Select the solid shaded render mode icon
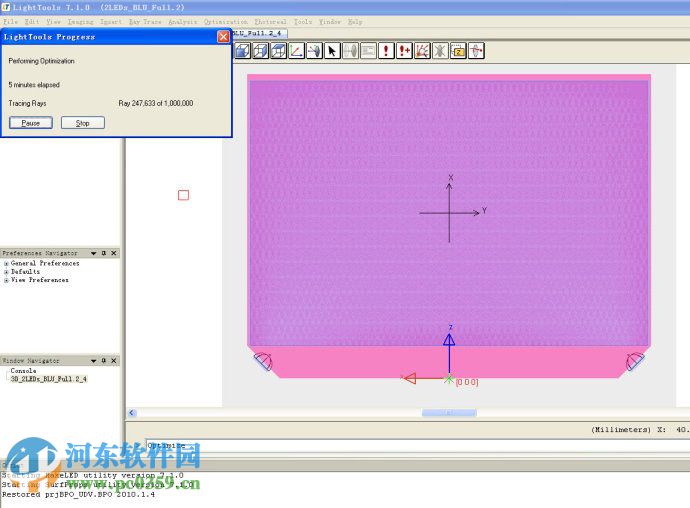This screenshot has width=690, height=508. 242,51
